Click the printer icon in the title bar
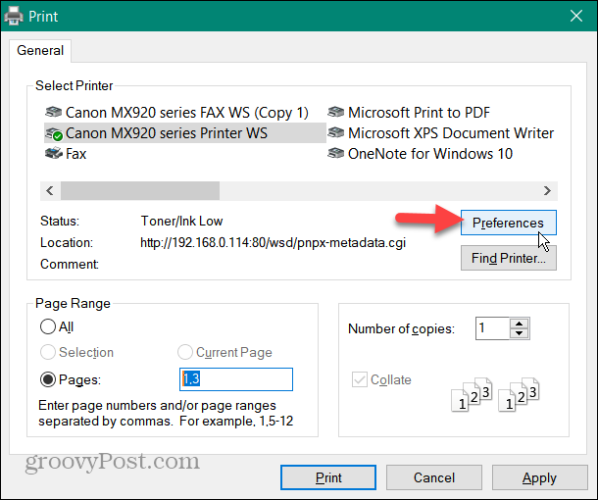 pos(14,16)
